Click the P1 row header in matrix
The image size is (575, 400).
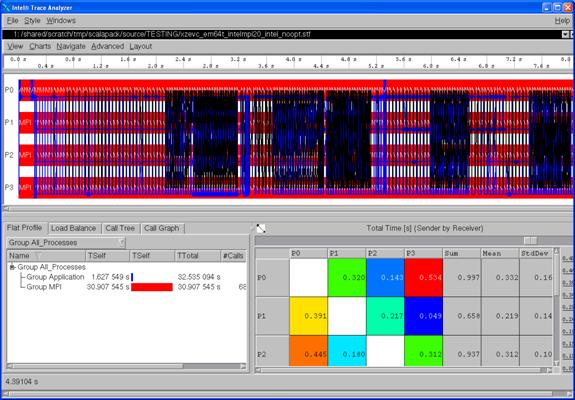pos(272,316)
